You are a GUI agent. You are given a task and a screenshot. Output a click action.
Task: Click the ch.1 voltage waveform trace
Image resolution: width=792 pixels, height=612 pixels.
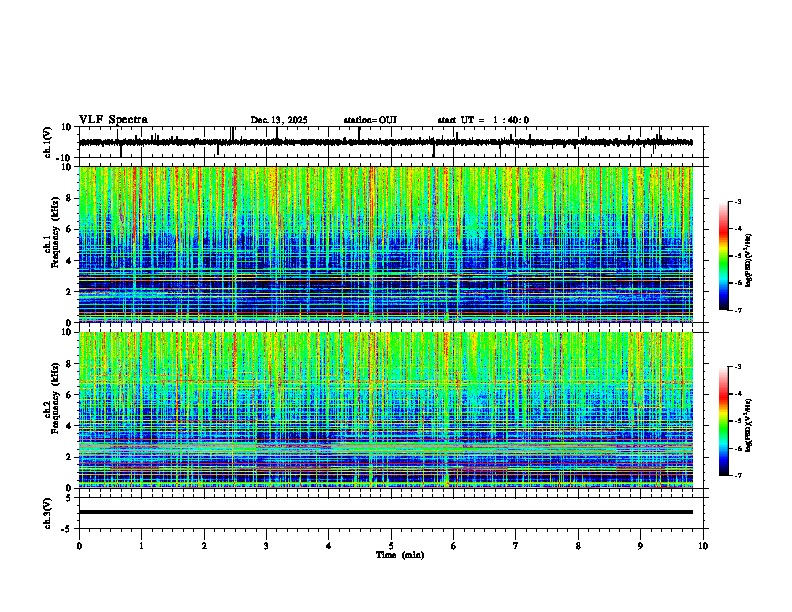click(385, 142)
